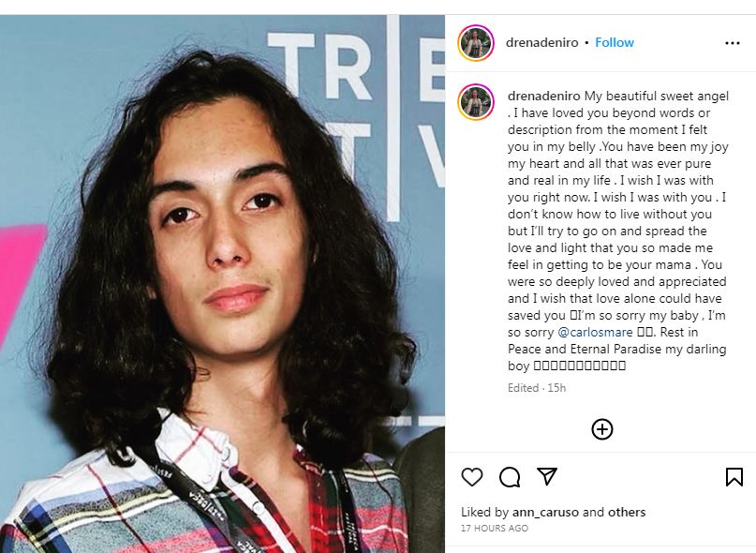Image resolution: width=756 pixels, height=553 pixels.
Task: Open comments via speech bubble icon
Action: (510, 477)
